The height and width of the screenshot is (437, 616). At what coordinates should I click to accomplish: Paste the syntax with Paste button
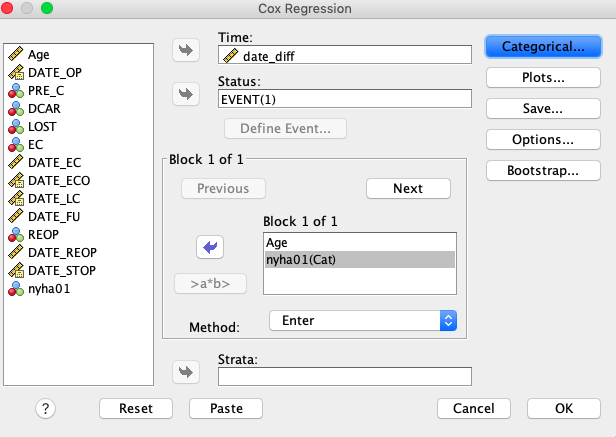226,409
